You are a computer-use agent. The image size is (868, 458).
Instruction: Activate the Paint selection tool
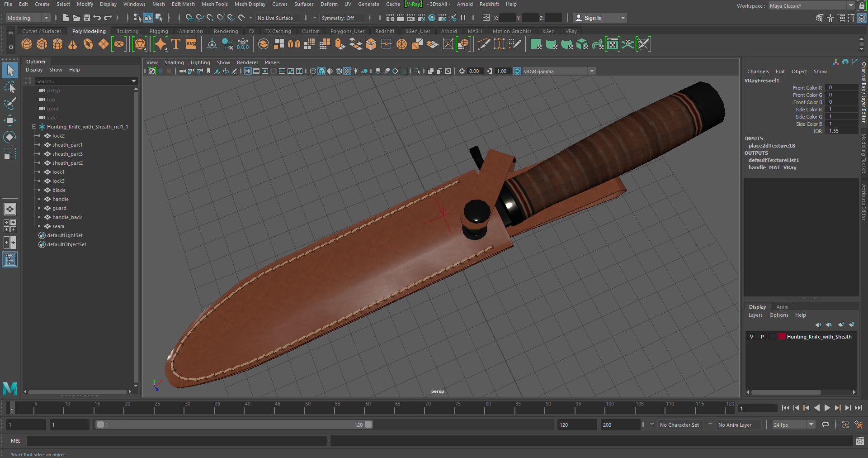pyautogui.click(x=10, y=104)
